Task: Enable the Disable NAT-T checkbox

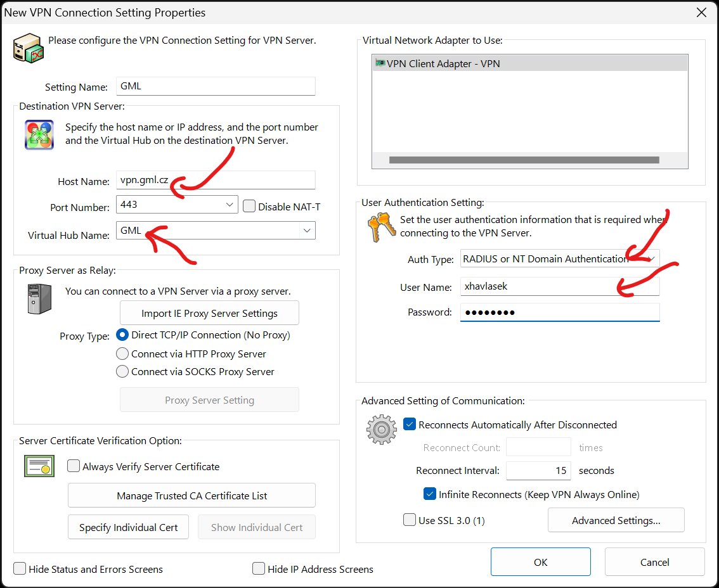Action: [x=249, y=206]
